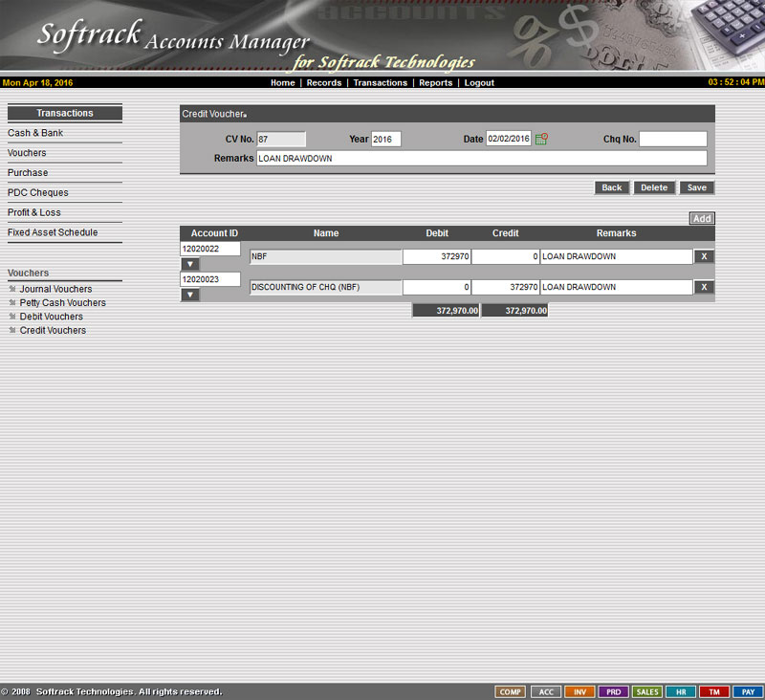This screenshot has width=765, height=700.
Task: Open the PAY module badge
Action: click(x=749, y=691)
